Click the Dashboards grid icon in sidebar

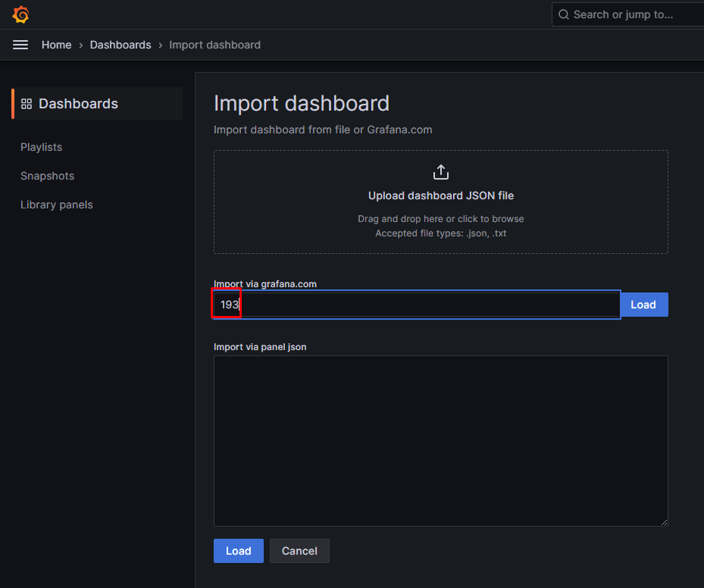[27, 104]
